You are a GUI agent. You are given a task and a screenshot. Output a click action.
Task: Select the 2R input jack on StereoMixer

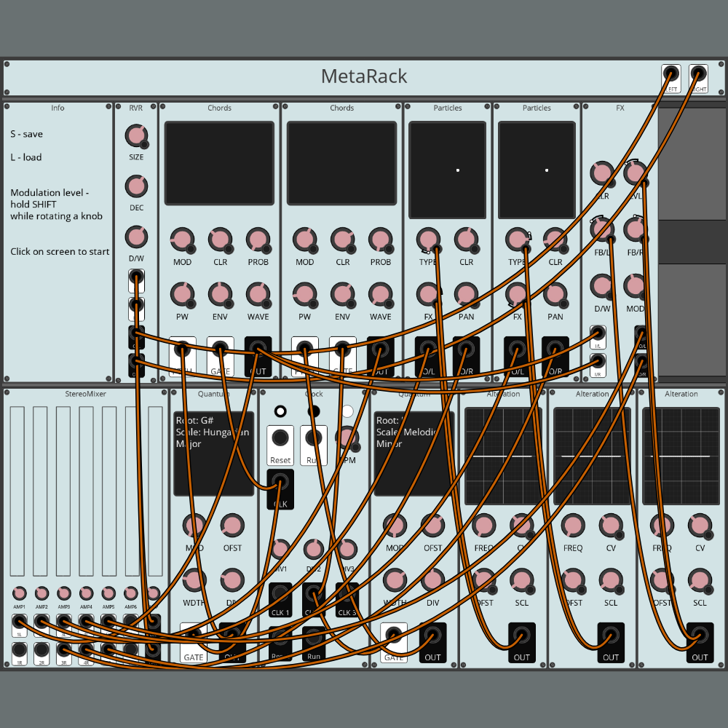[41, 649]
